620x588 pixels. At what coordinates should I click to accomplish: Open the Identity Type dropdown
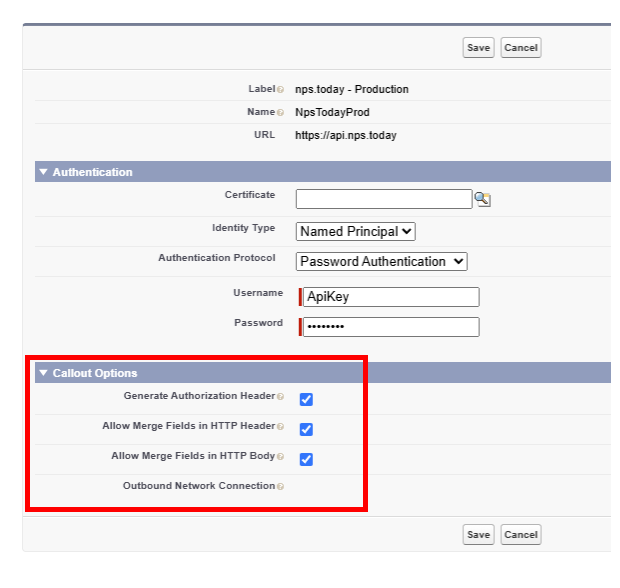click(355, 231)
